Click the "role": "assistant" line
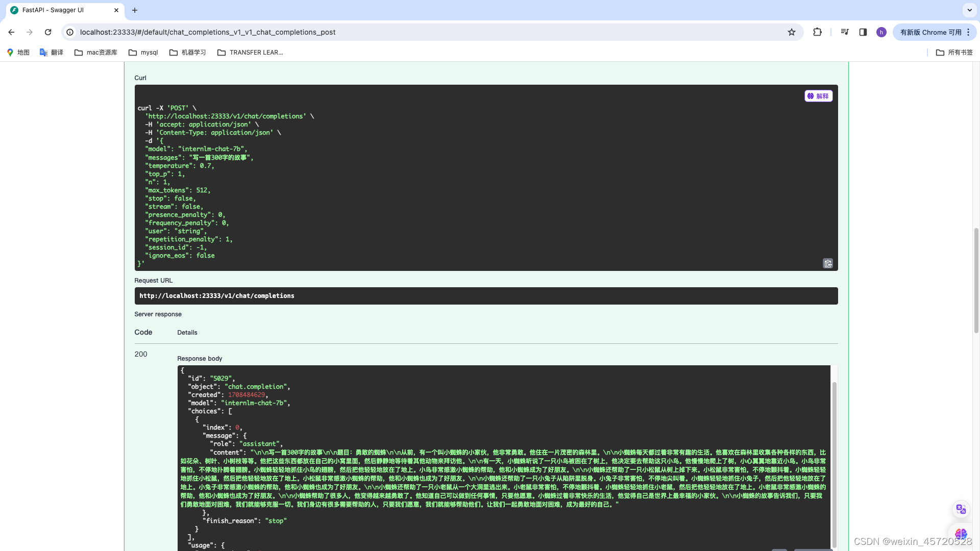 (246, 444)
